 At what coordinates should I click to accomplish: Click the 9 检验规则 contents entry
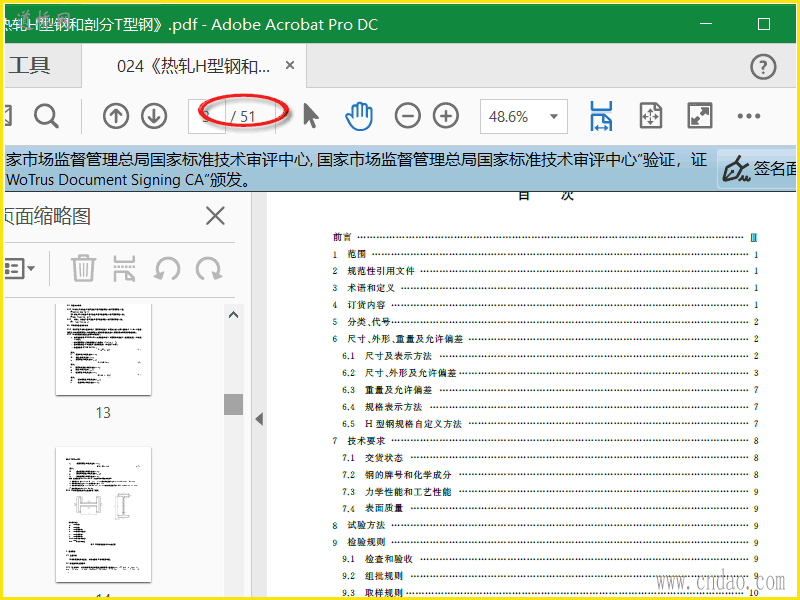tap(545, 542)
